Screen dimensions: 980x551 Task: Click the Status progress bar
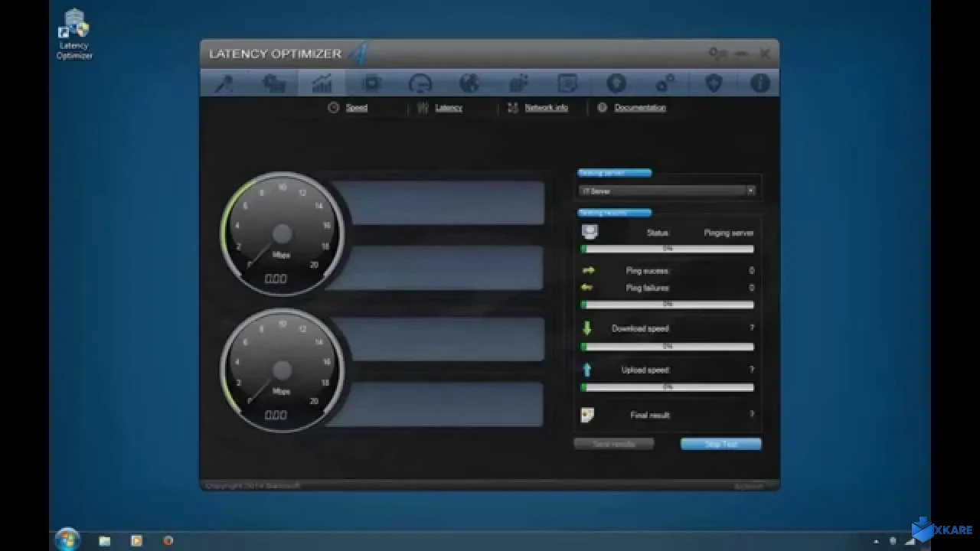point(668,249)
